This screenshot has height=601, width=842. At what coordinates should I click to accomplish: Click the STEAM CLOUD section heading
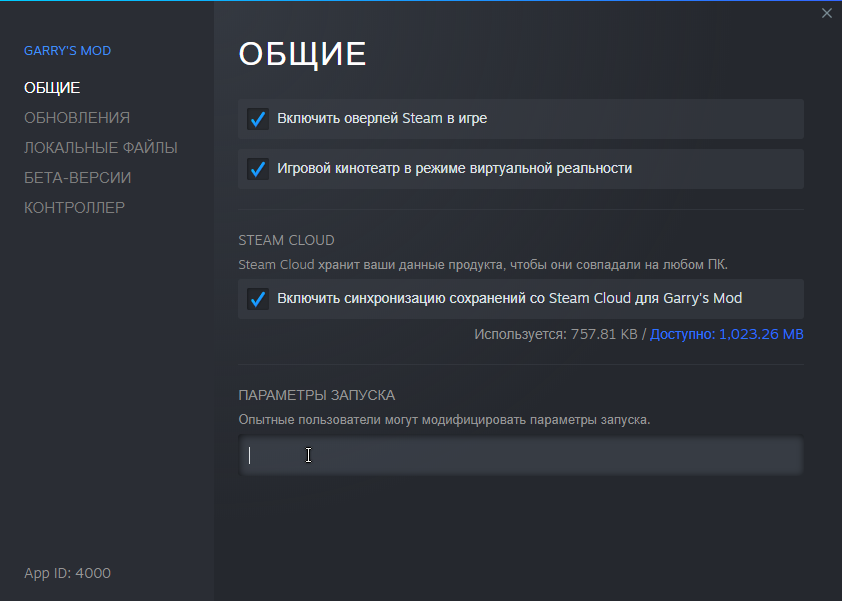click(x=286, y=240)
